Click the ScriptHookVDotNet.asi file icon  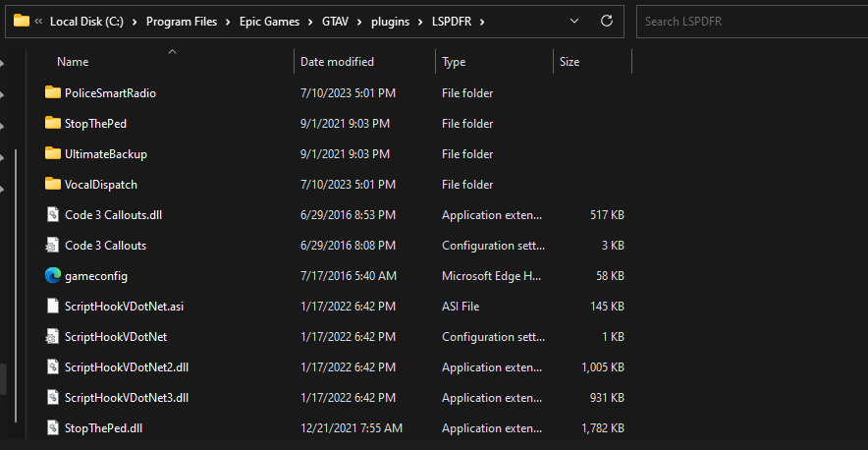[x=53, y=307]
